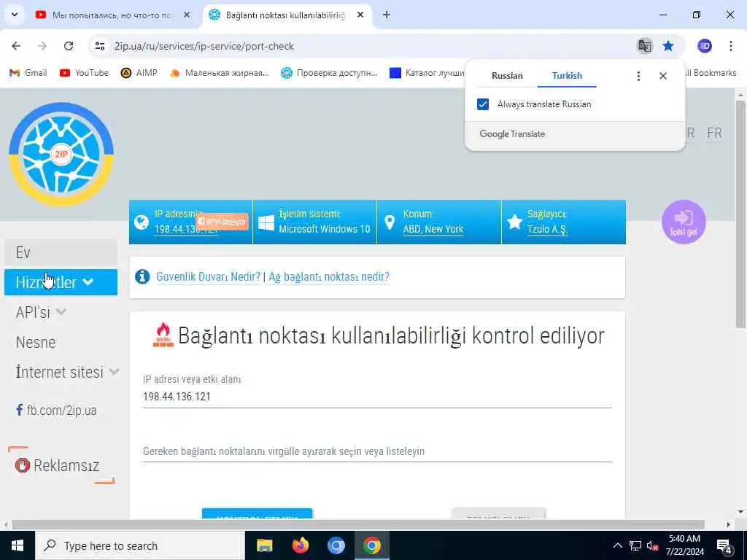Open the Güvenlik Duvarı Nedir? link
This screenshot has height=560, width=747.
[x=208, y=276]
